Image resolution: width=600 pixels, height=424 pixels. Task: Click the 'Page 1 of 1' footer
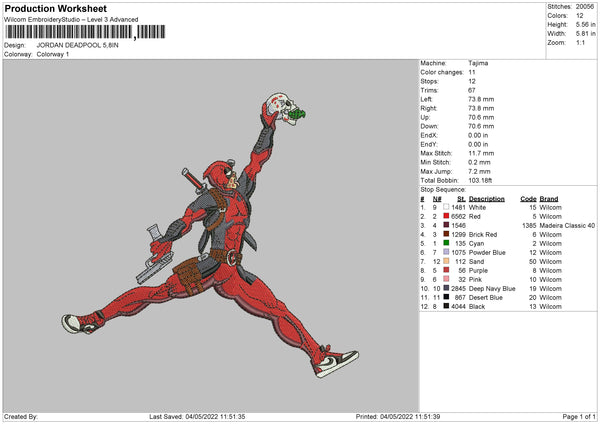tap(579, 416)
